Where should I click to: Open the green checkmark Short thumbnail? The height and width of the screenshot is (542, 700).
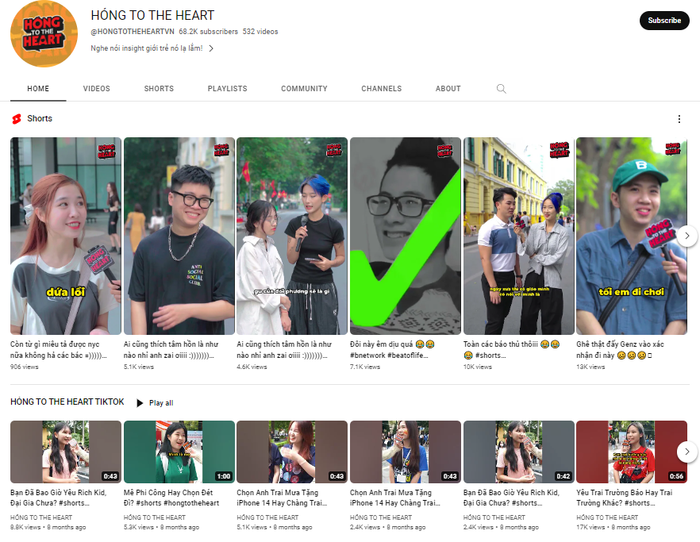[405, 236]
